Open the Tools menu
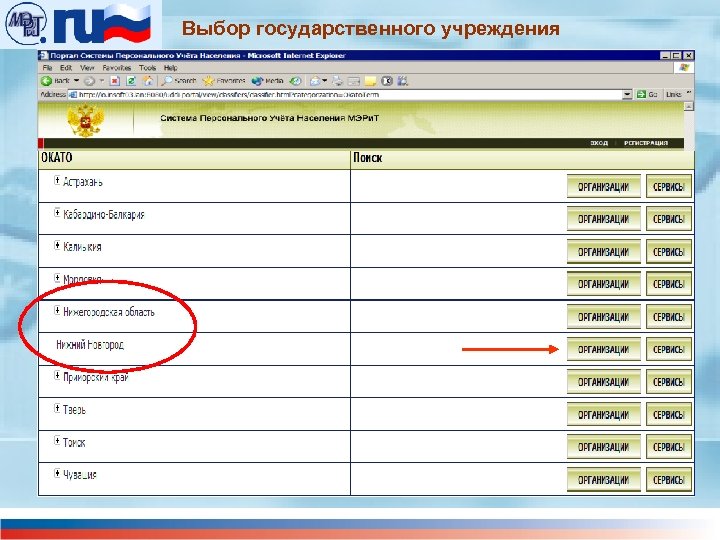Image resolution: width=720 pixels, height=540 pixels. (147, 68)
